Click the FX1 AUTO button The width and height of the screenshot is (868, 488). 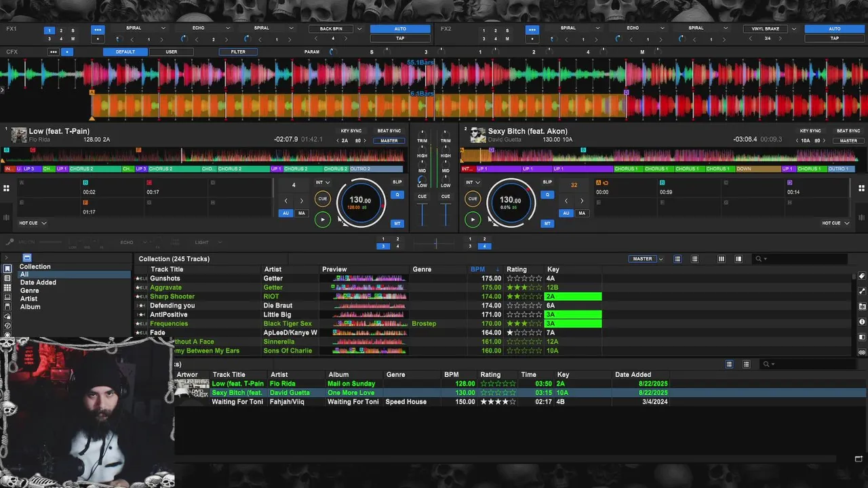click(x=400, y=29)
